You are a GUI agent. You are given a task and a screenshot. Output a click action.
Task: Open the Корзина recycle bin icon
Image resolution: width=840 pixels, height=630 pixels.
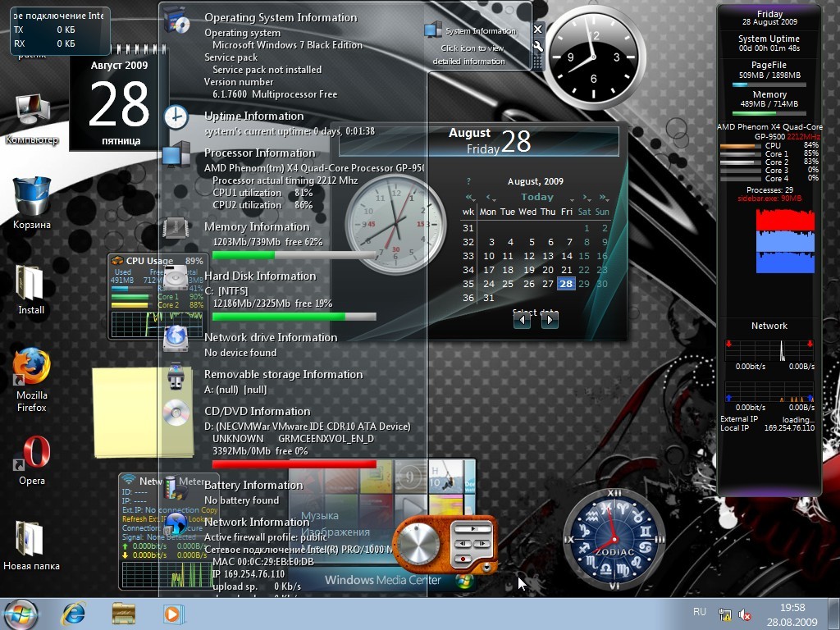(32, 203)
